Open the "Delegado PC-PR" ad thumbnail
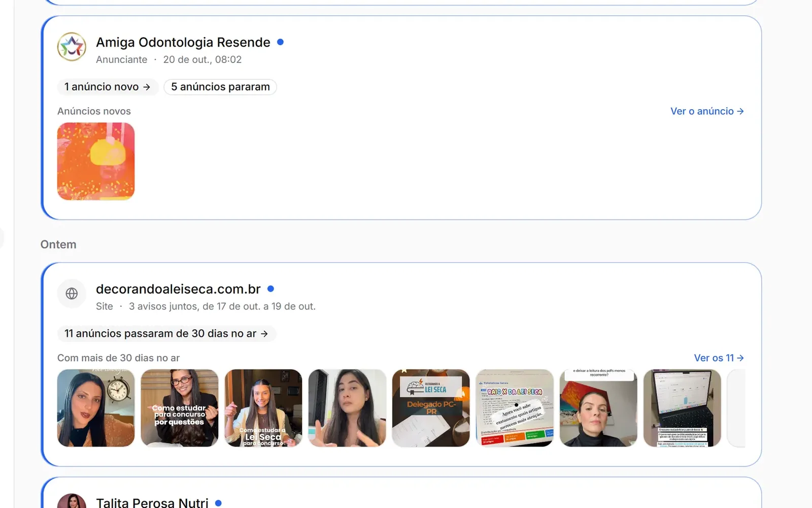 (431, 408)
